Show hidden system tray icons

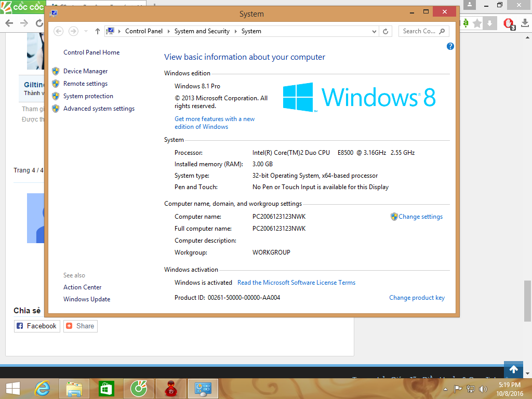(445, 389)
